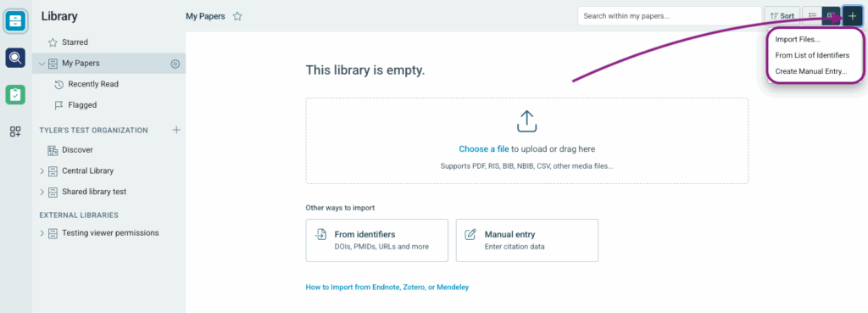
Task: Collapse the My Papers tree
Action: click(42, 64)
